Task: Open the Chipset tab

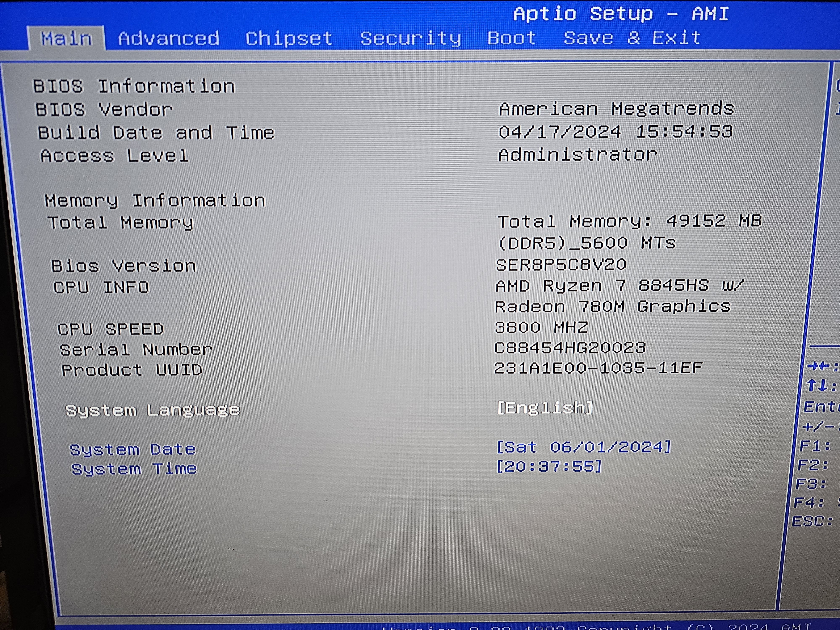Action: click(289, 38)
